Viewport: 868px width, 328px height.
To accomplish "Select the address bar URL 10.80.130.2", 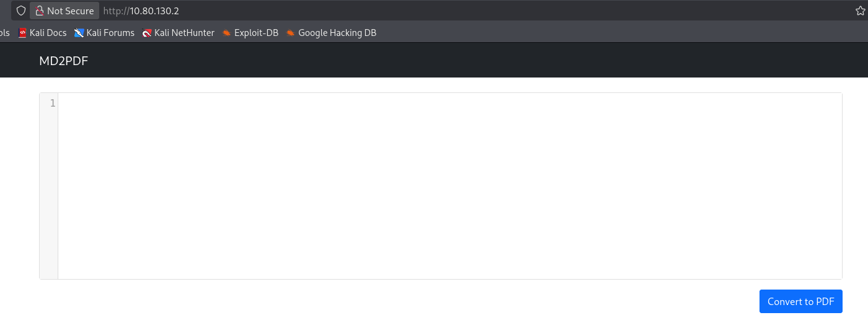I will [x=154, y=11].
